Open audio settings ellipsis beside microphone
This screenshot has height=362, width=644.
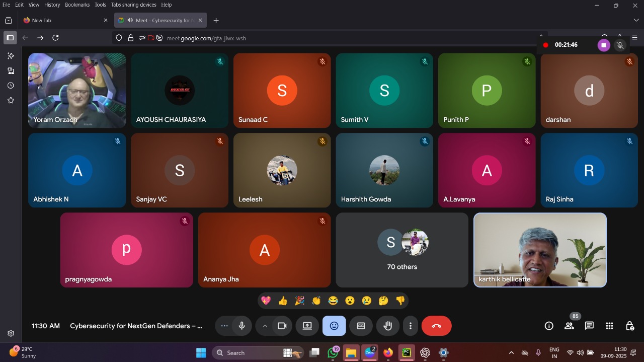pos(224,326)
